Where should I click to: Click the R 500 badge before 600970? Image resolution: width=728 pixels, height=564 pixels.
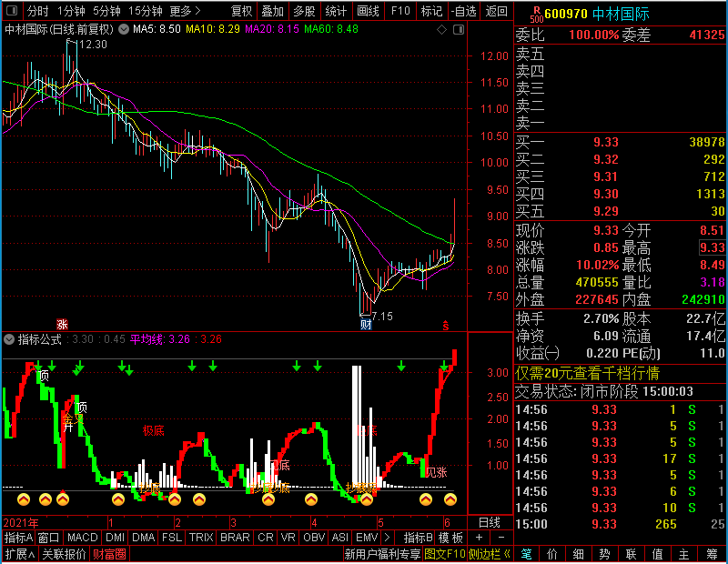(x=536, y=15)
